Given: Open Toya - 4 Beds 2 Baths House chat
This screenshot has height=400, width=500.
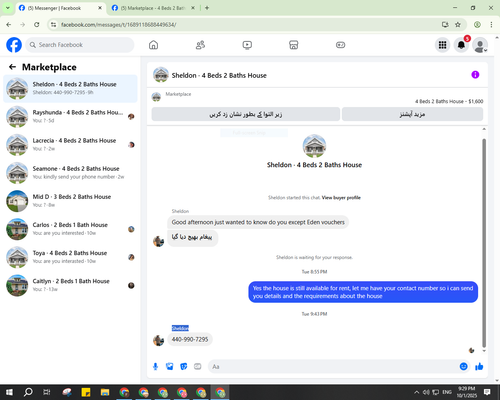Looking at the screenshot, I should point(70,257).
